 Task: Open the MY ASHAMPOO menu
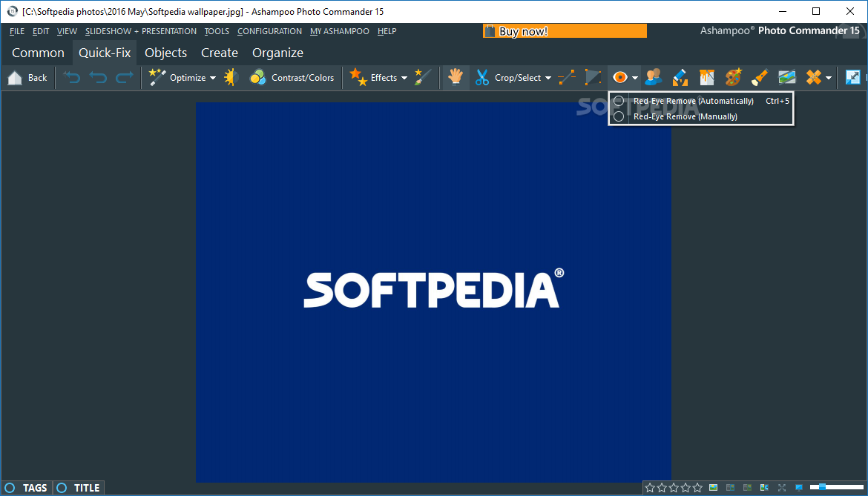click(x=339, y=32)
